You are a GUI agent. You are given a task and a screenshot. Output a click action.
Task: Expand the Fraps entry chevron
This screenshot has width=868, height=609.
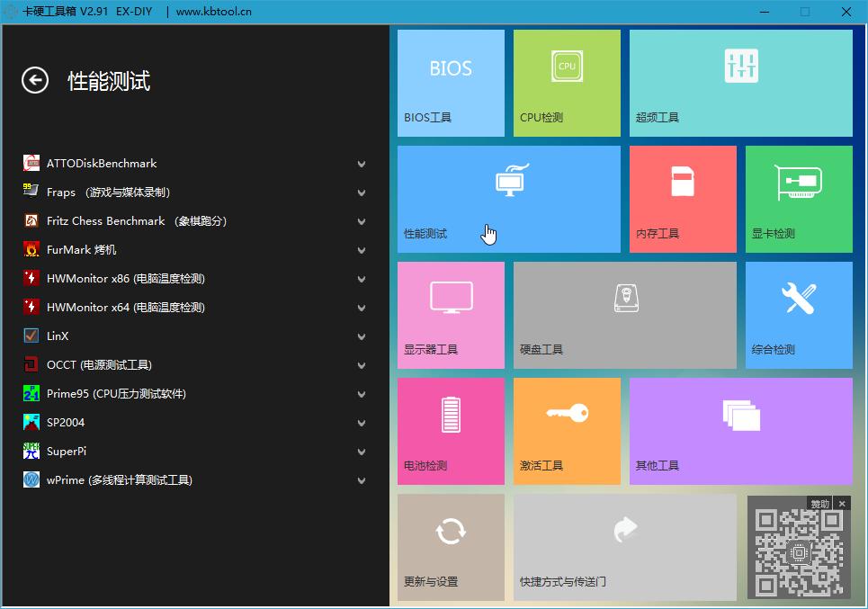tap(361, 193)
